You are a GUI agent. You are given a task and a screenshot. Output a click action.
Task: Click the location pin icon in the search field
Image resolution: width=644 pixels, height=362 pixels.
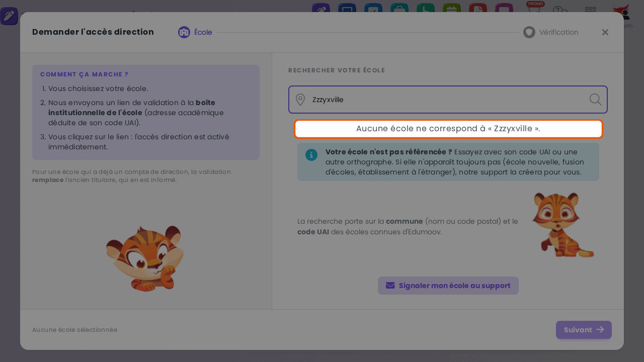click(x=300, y=100)
